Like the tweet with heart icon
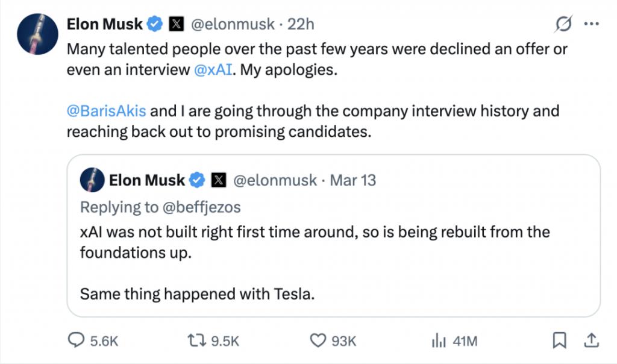This screenshot has width=617, height=364. (x=318, y=341)
